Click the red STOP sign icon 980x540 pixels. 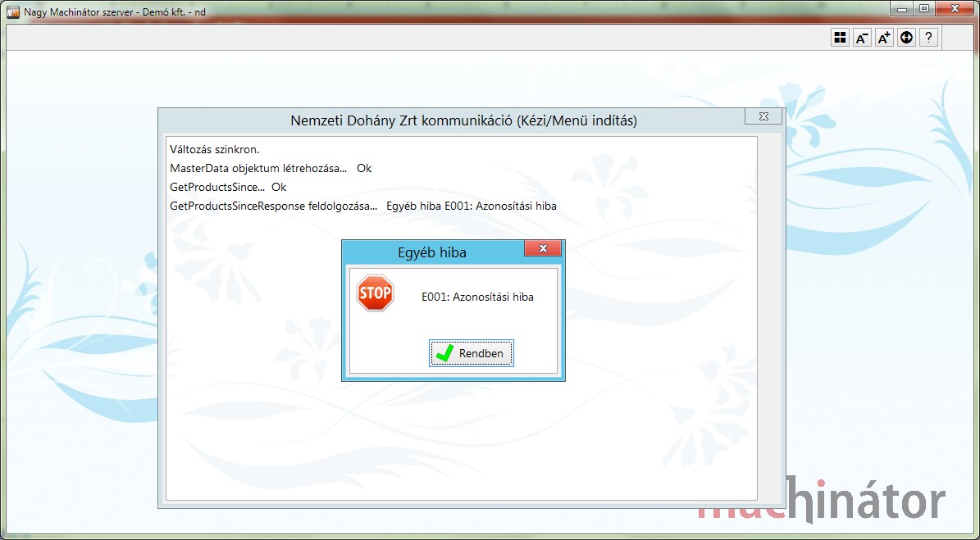click(375, 293)
